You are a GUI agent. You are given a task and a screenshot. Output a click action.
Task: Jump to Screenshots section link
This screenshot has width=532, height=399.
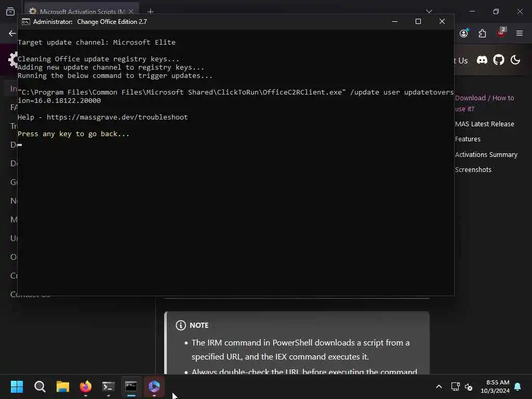(x=473, y=170)
